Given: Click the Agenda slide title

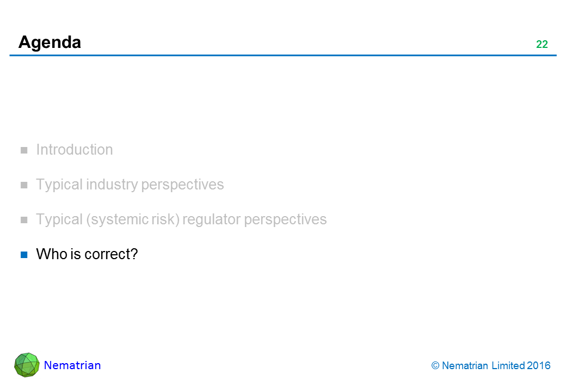Looking at the screenshot, I should tap(50, 42).
